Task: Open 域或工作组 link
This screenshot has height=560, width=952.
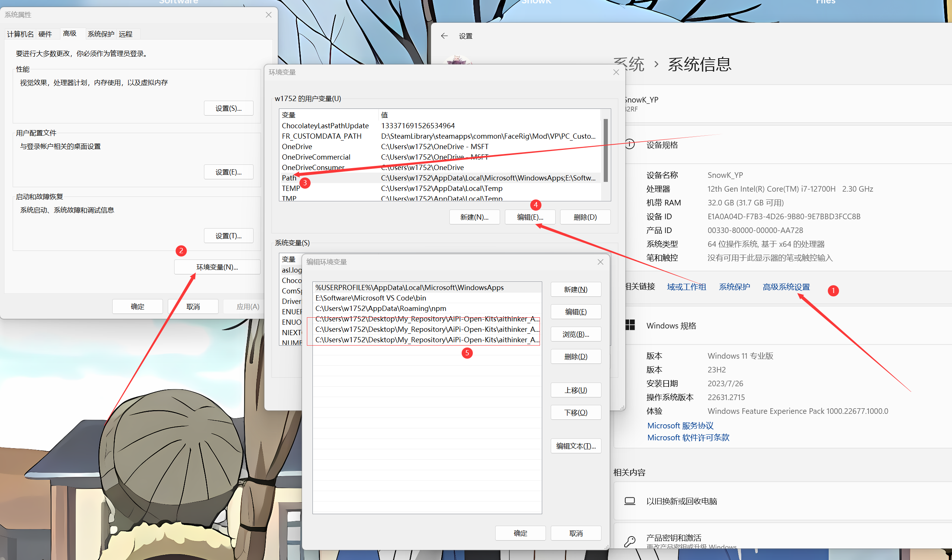Action: 686,287
